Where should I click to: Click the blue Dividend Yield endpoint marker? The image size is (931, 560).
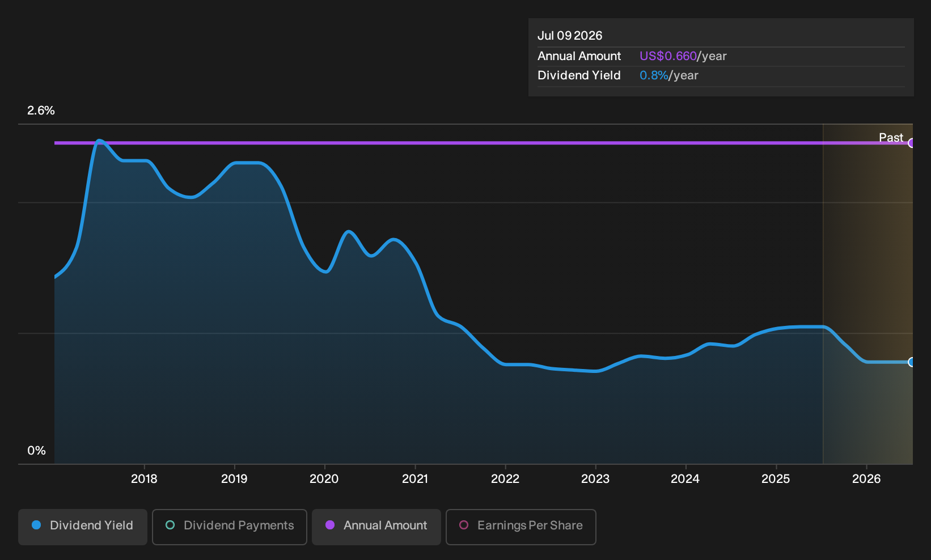(x=912, y=362)
